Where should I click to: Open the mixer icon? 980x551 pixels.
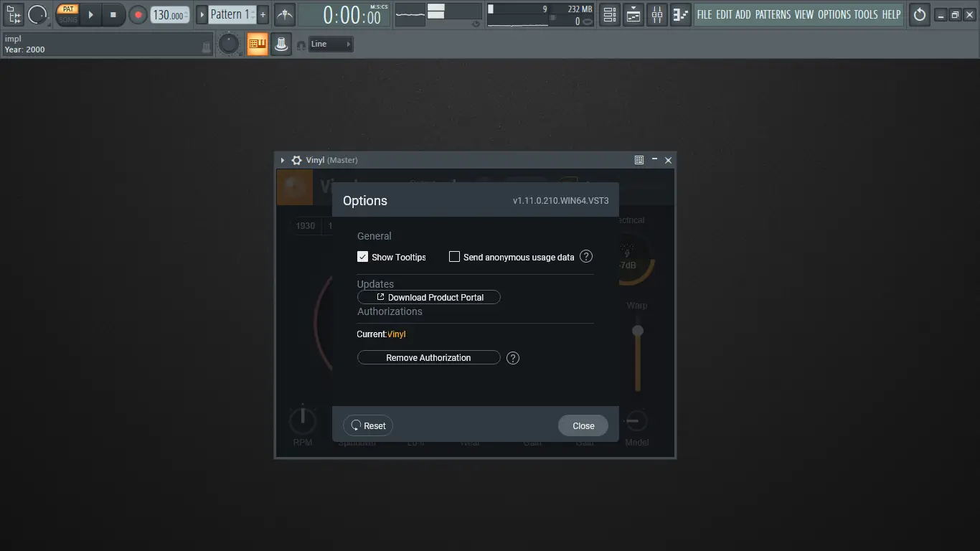(657, 14)
